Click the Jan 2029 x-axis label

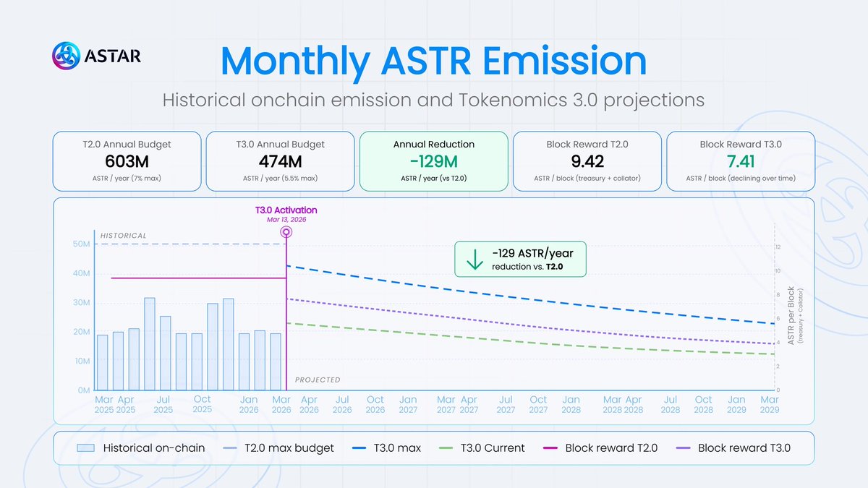736,404
